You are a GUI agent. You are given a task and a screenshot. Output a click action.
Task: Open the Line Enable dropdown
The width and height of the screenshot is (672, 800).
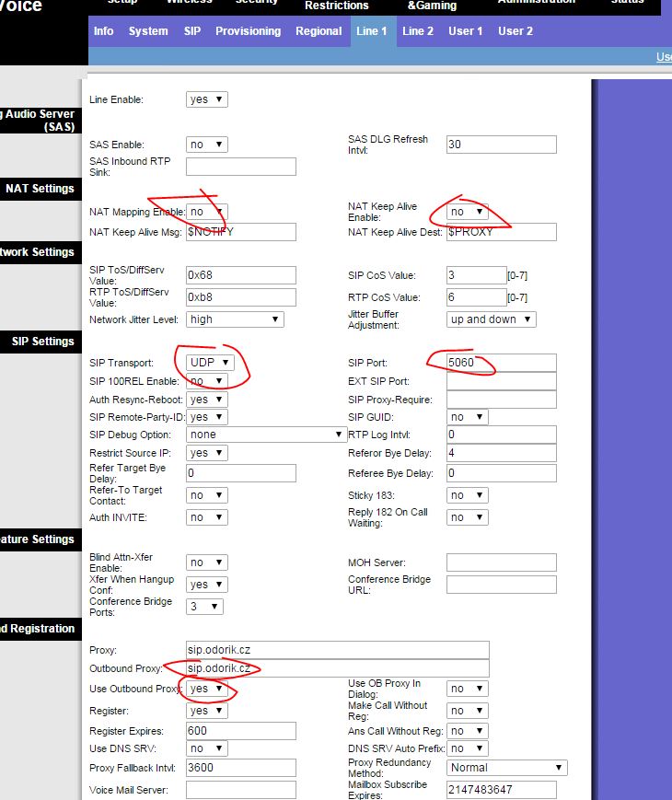click(206, 99)
